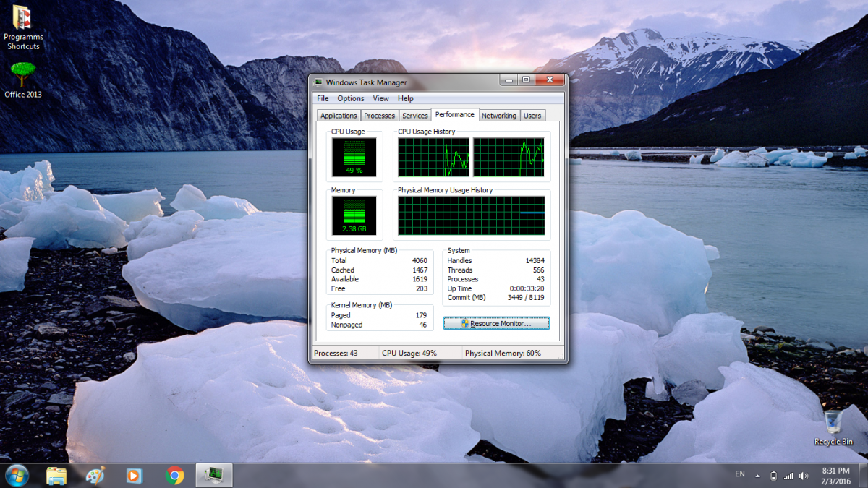Launch Windows Explorer from the taskbar
The height and width of the screenshot is (488, 868).
56,475
